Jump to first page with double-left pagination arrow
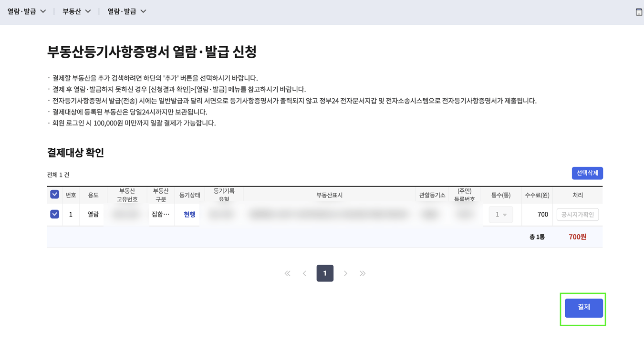Screen dimensions: 644x352 tap(287, 273)
